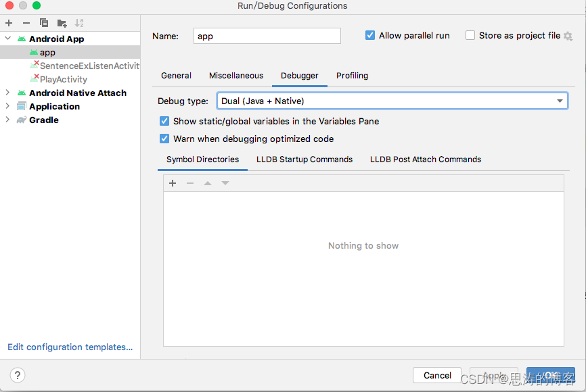Select the SentenceExListenActivity configuration
The height and width of the screenshot is (392, 586).
(70, 66)
